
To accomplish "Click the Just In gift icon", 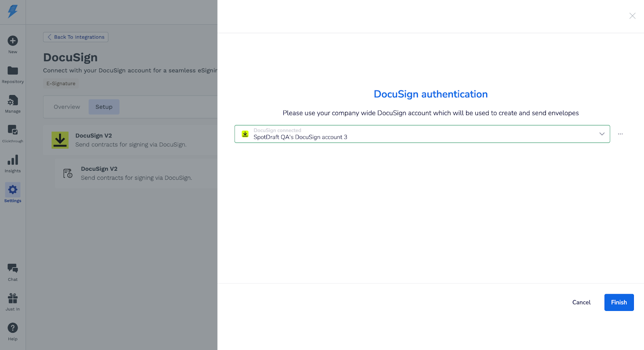I will 13,299.
